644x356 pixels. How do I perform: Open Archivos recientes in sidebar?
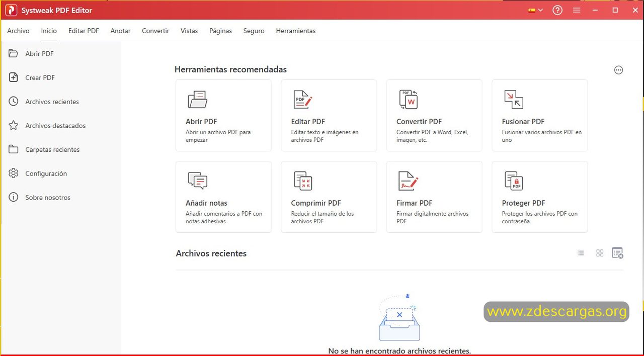pos(52,102)
